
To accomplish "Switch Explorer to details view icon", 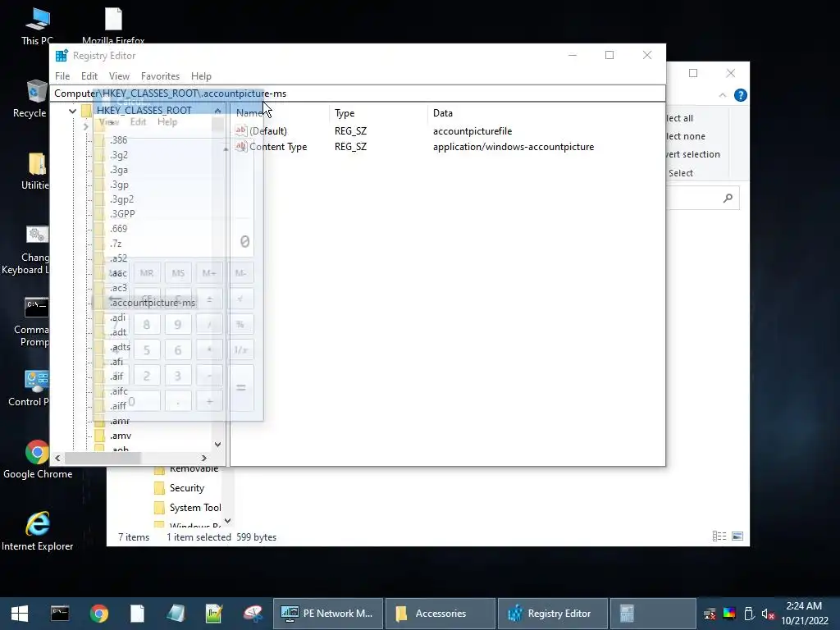I will pos(719,536).
